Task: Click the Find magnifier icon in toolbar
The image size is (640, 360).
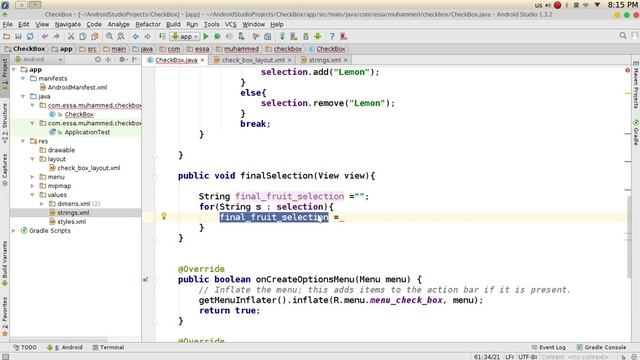Action: 109,36
